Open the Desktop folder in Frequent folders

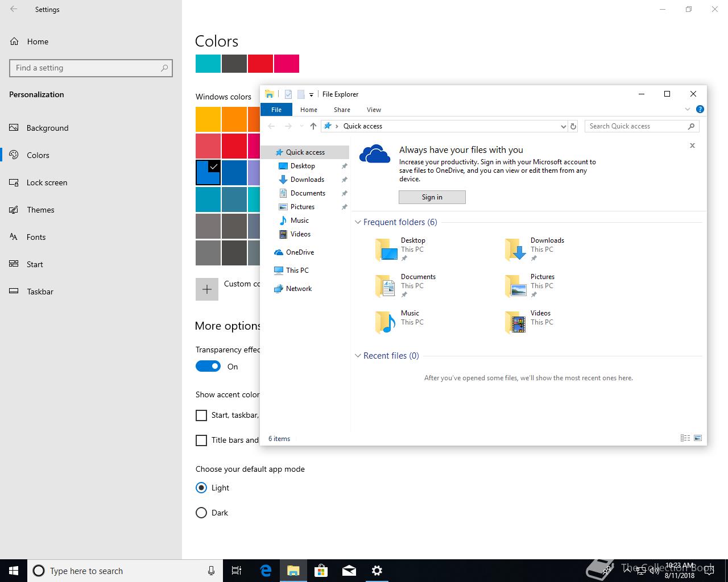click(x=401, y=250)
